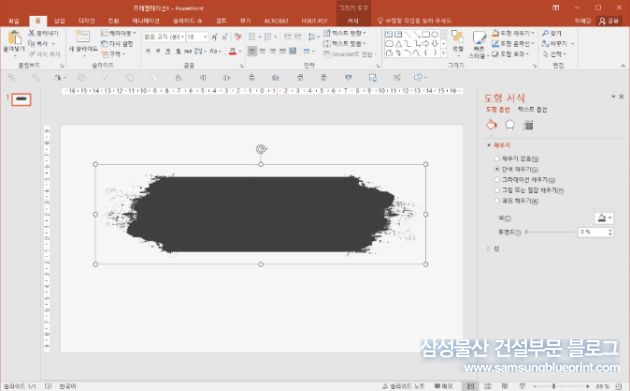
Task: Open Shape Fill (도형 채우기) dropdown
Action: (513, 33)
